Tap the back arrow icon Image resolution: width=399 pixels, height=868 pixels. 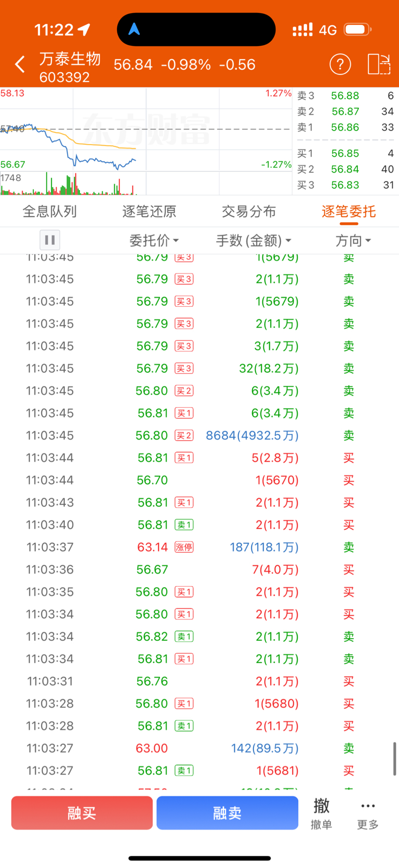click(20, 64)
